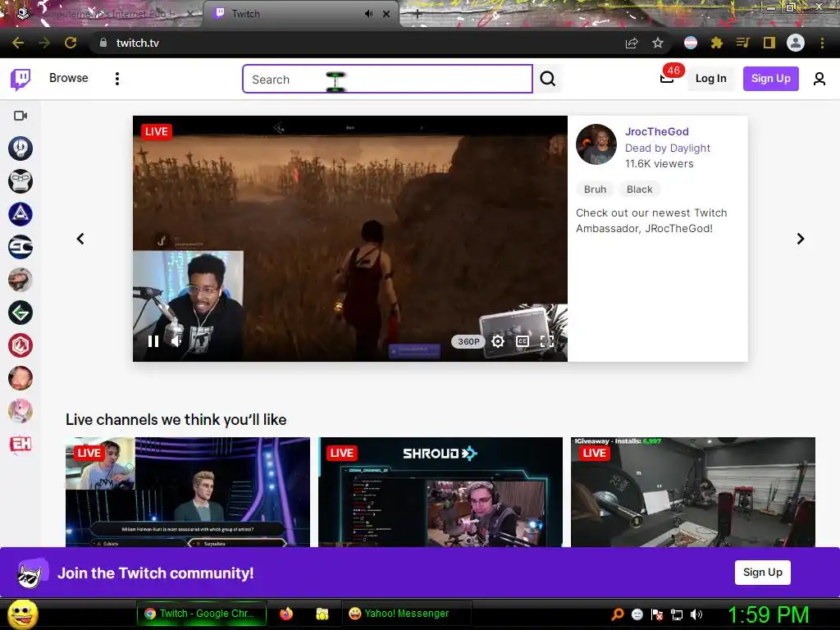Close the Twitch browser tab
Image resolution: width=840 pixels, height=630 pixels.
tap(386, 14)
